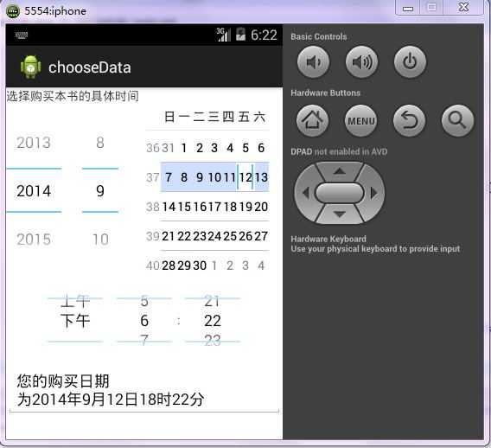The height and width of the screenshot is (448, 491).
Task: Select September 24 on the calendar
Action: click(x=214, y=236)
